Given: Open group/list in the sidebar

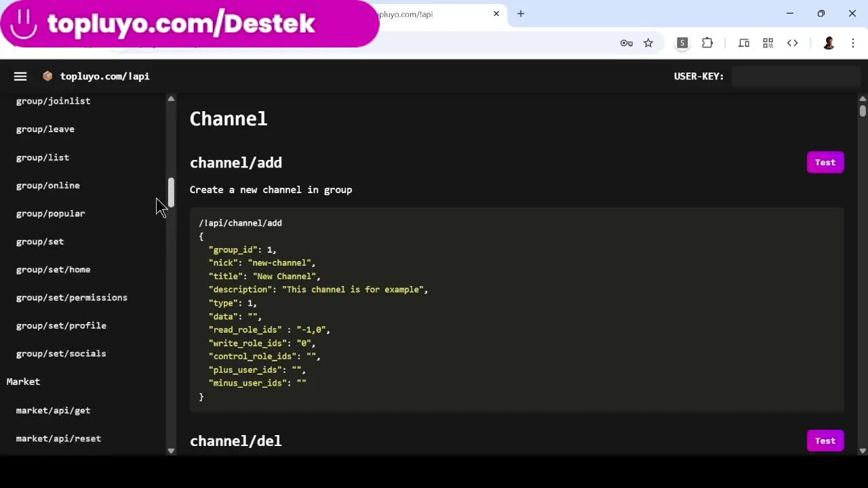Looking at the screenshot, I should point(43,157).
